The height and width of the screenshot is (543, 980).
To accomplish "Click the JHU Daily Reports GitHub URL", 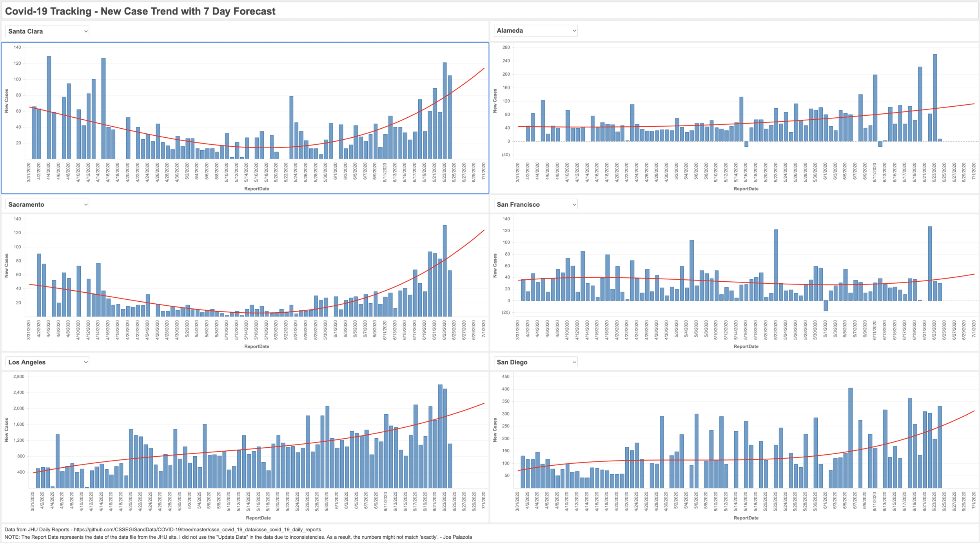I will [197, 530].
